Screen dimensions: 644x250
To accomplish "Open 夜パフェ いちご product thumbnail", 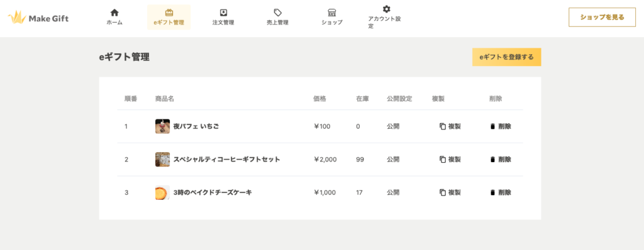I will [x=162, y=126].
